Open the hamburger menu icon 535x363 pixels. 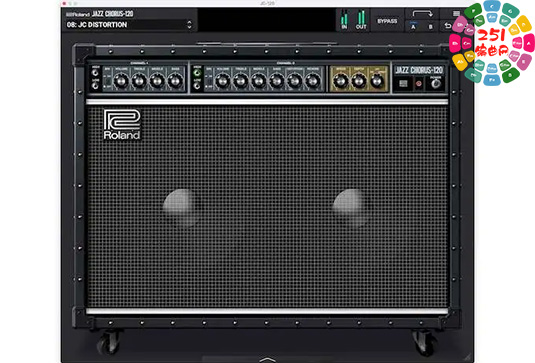click(x=456, y=14)
